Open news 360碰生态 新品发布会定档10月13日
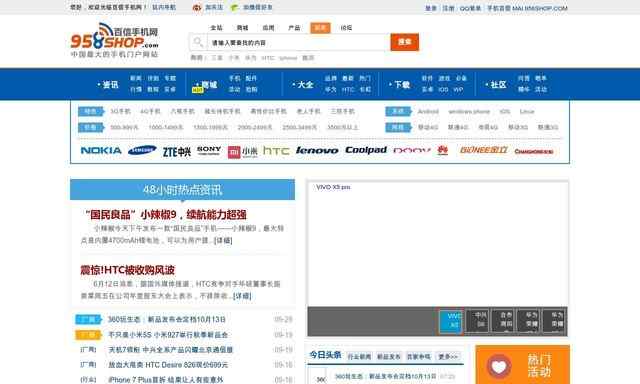 click(x=167, y=319)
